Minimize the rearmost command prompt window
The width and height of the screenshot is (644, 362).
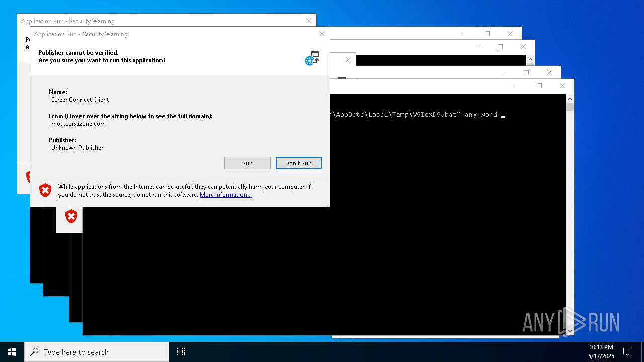tap(464, 34)
